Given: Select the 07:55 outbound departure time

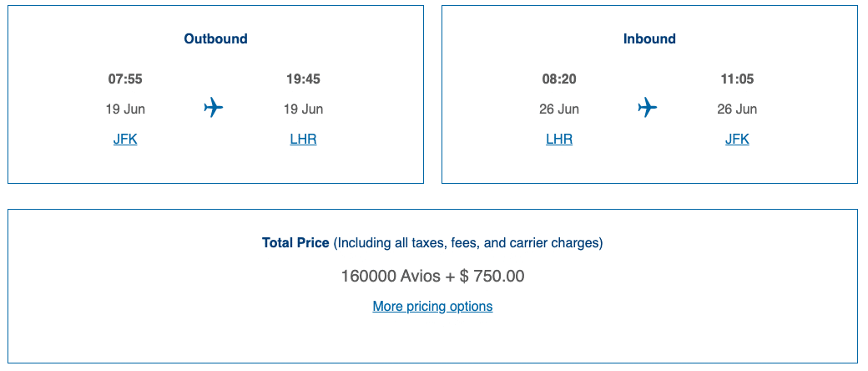Looking at the screenshot, I should [125, 79].
